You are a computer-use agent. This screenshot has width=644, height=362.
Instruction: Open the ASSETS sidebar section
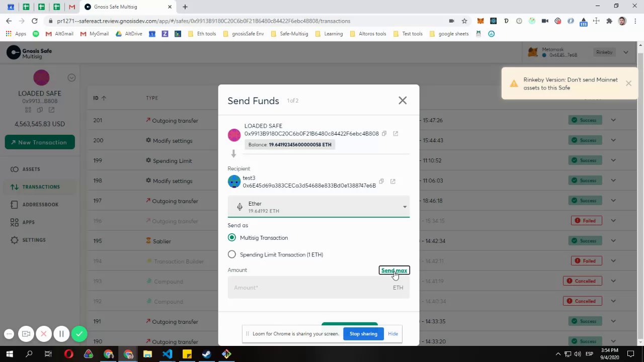31,169
